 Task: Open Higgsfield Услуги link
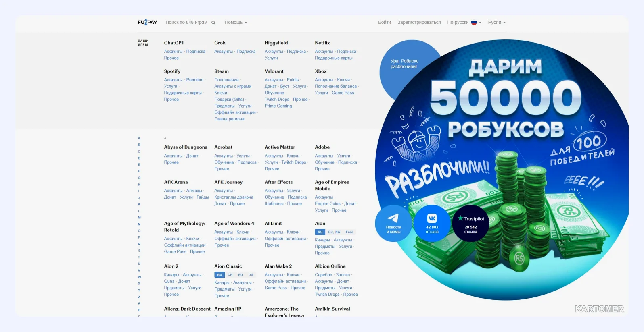pos(271,58)
